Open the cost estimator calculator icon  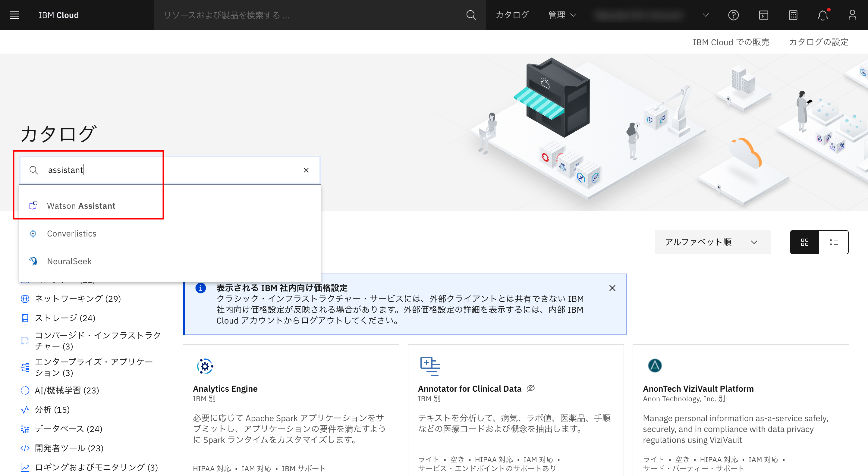tap(793, 15)
